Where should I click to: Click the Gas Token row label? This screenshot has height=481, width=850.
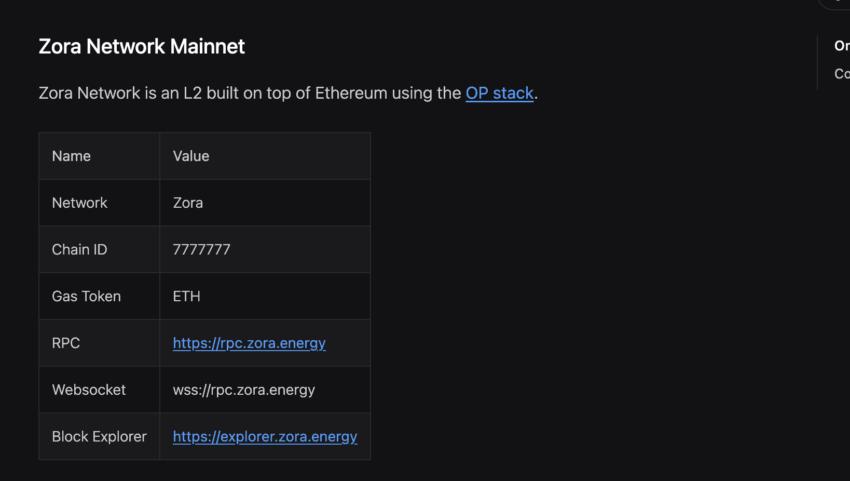coord(86,296)
